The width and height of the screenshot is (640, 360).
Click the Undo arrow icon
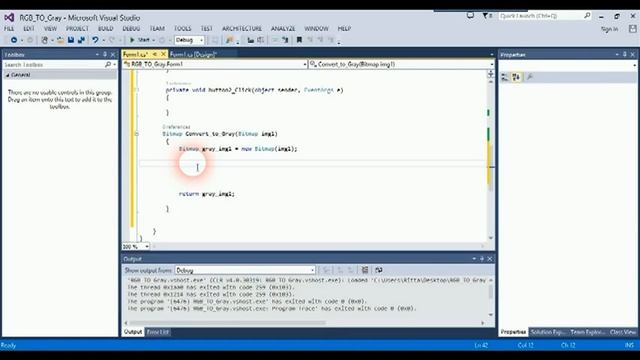95,40
